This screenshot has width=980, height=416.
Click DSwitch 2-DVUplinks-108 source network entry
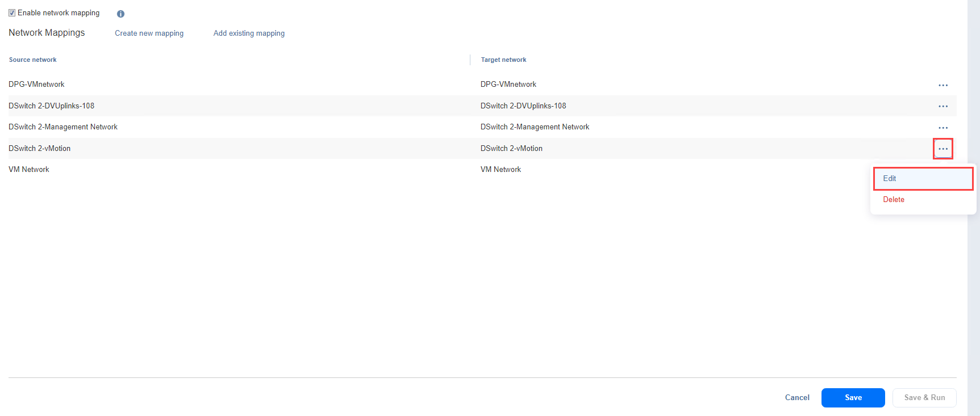pyautogui.click(x=52, y=106)
